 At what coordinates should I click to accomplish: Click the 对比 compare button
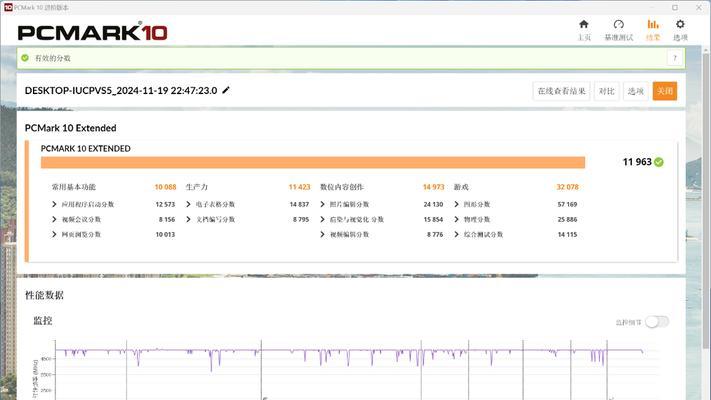click(x=607, y=91)
